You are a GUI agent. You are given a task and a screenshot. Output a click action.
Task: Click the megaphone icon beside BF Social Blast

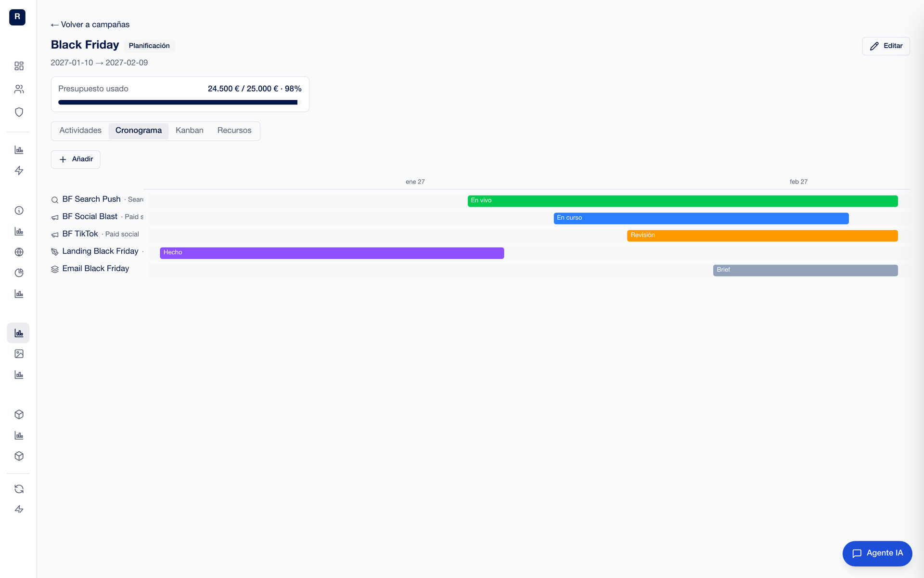[x=55, y=217]
